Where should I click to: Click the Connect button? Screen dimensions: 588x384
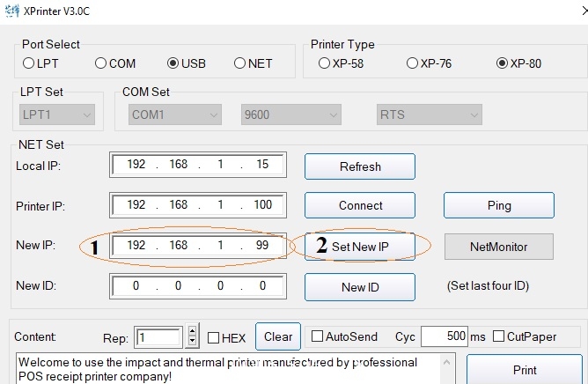(x=360, y=205)
